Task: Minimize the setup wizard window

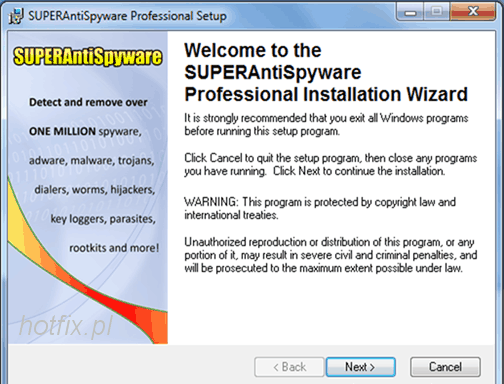Action: [x=410, y=12]
